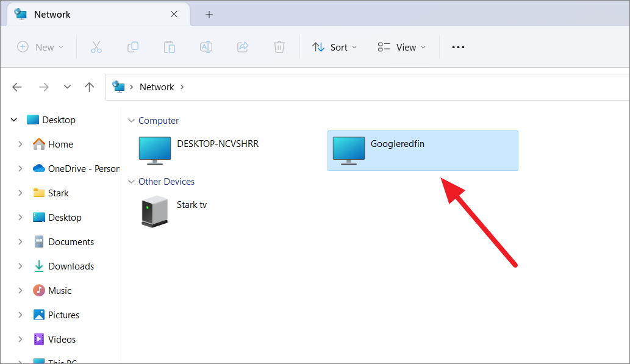Image resolution: width=630 pixels, height=364 pixels.
Task: Select the DESKTOP-NCVSHRR computer
Action: (199, 150)
